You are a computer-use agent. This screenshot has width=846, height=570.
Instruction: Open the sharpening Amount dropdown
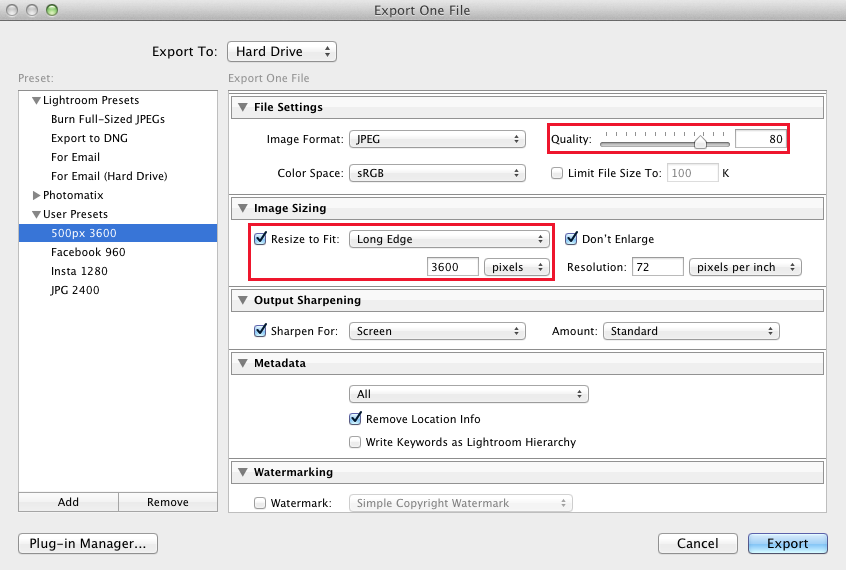691,331
